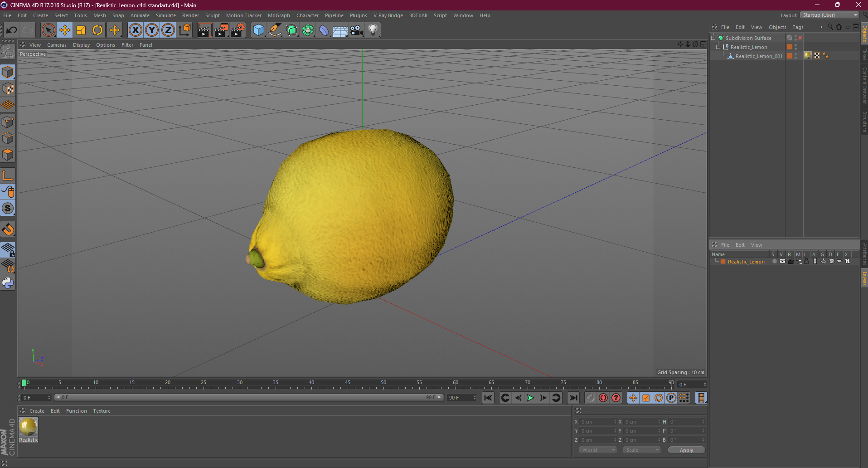Open the Simulate menu
This screenshot has width=868, height=468.
166,15
